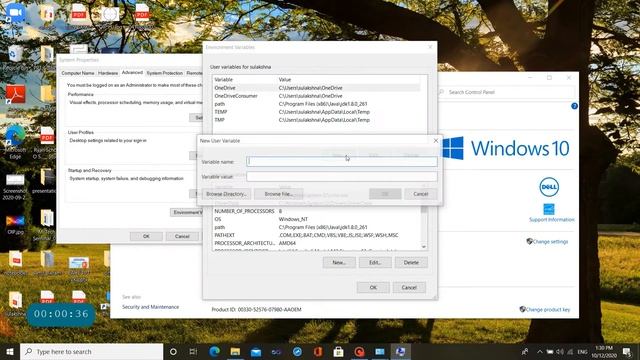This screenshot has height=360, width=640.
Task: Select the PATHEXT system variable row
Action: (x=316, y=235)
